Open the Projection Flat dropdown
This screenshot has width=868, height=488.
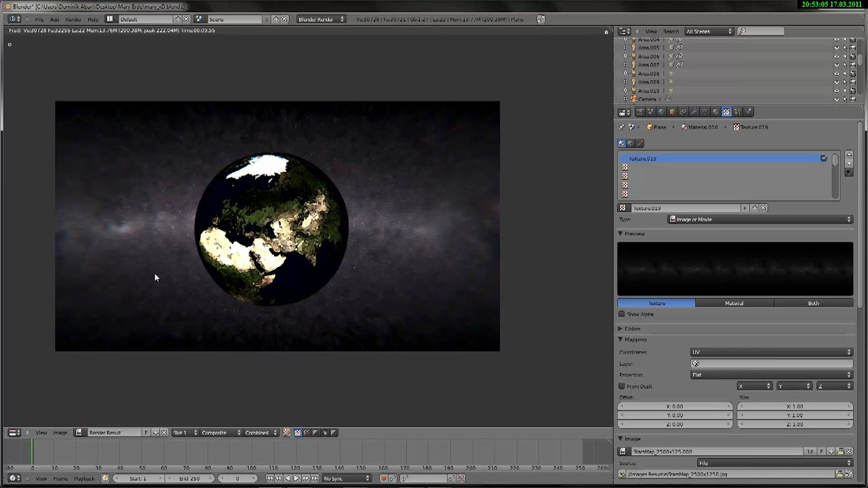tap(772, 375)
